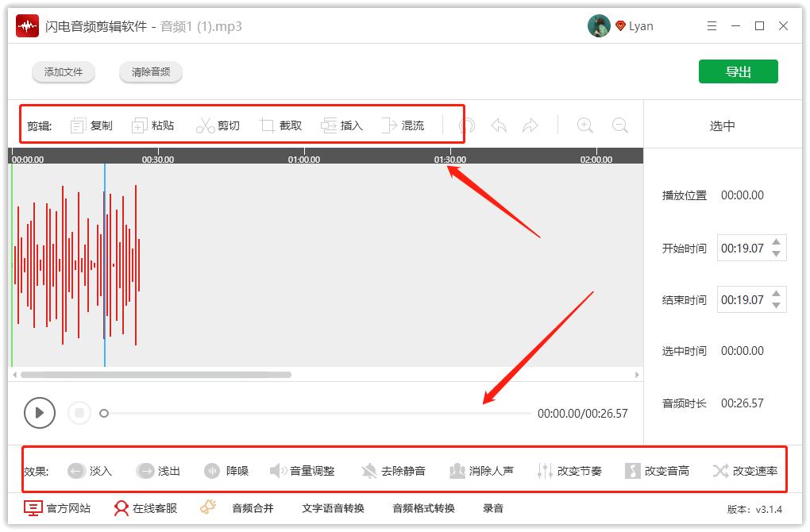The image size is (810, 532).
Task: Click the undo arrow icon
Action: [499, 125]
